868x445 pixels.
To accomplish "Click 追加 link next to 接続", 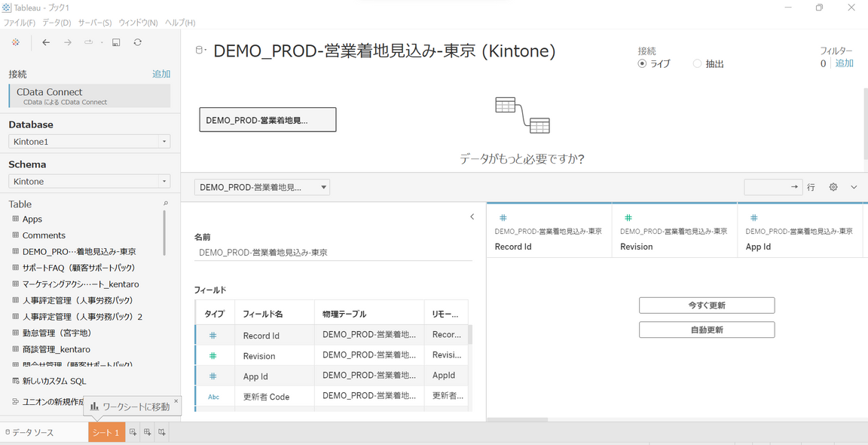I will (161, 74).
